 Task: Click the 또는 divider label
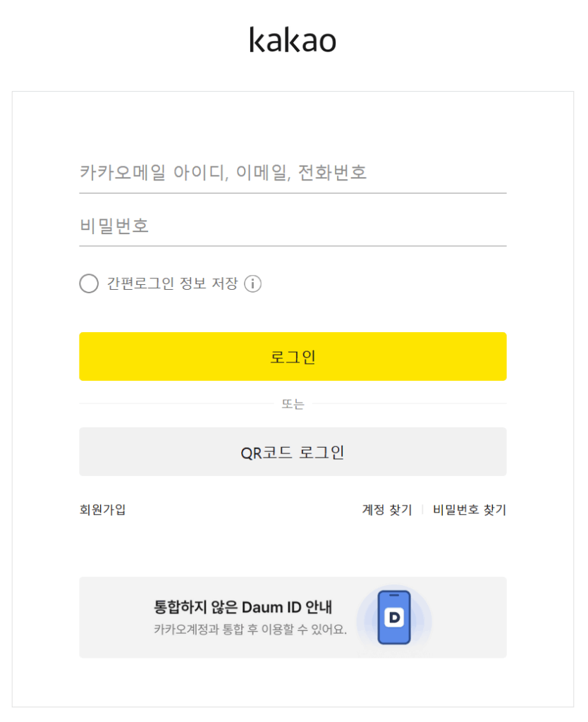(293, 405)
